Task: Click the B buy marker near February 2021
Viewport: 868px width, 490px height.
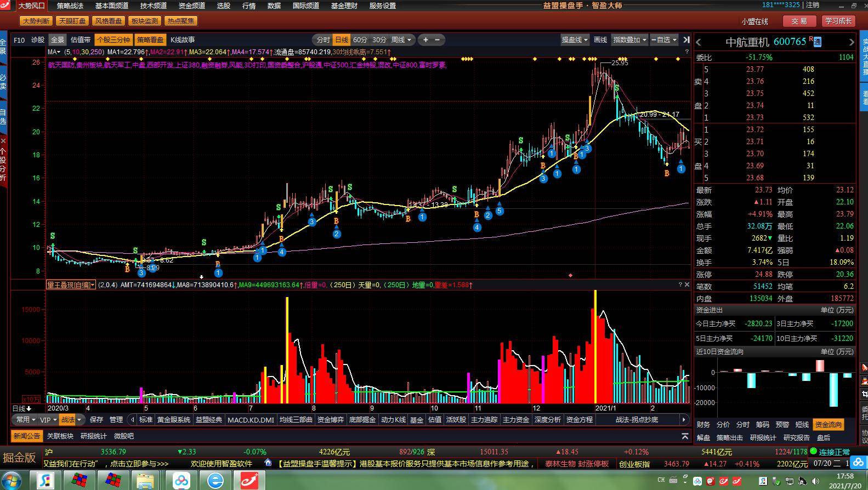Action: [667, 173]
